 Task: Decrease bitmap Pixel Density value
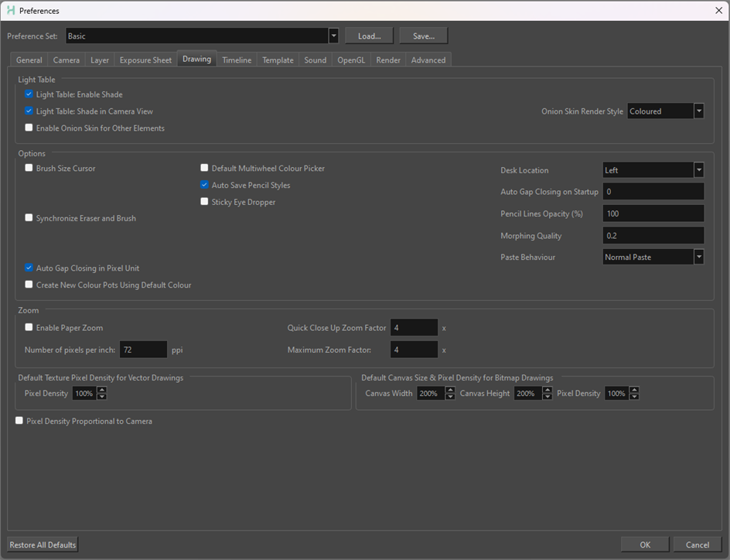coord(634,397)
